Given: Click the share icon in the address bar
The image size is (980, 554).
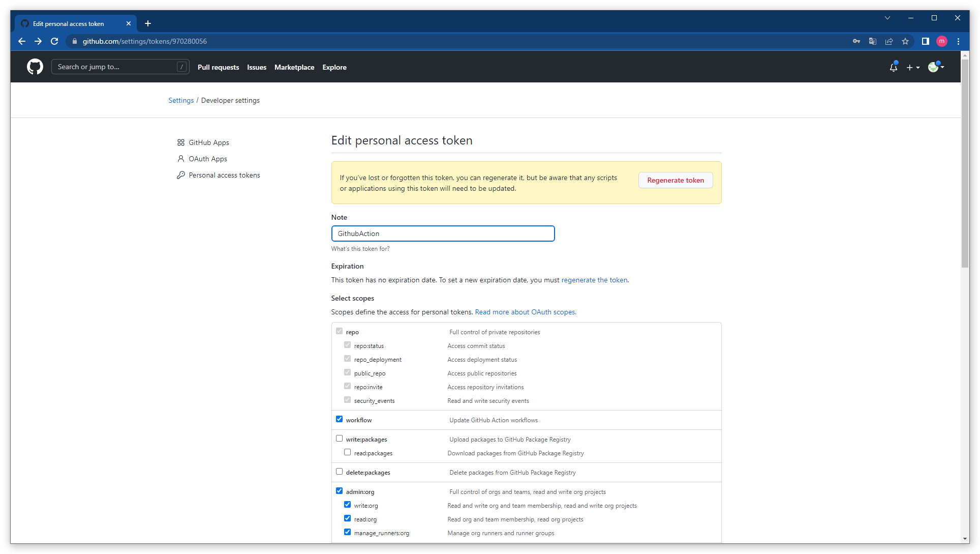Looking at the screenshot, I should click(x=889, y=41).
